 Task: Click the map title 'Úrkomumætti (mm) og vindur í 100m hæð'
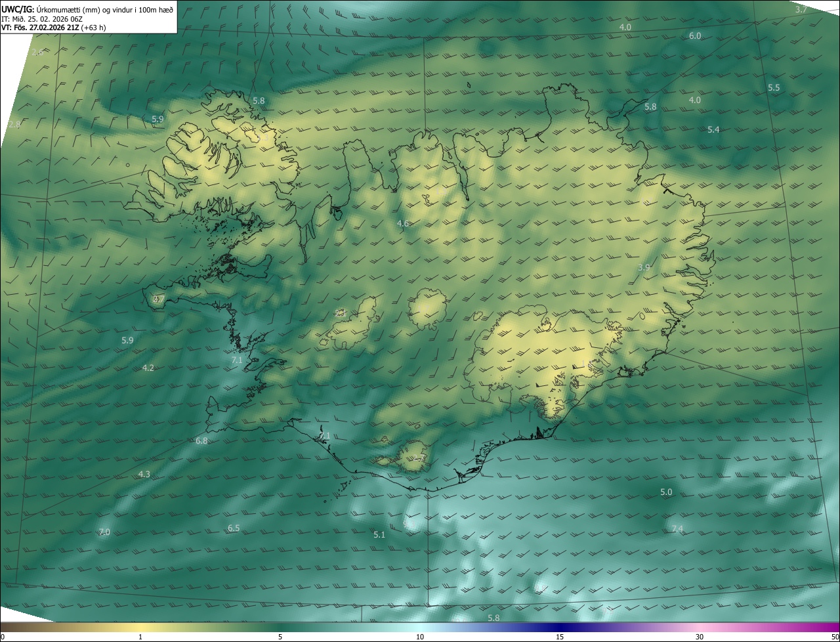click(x=105, y=9)
